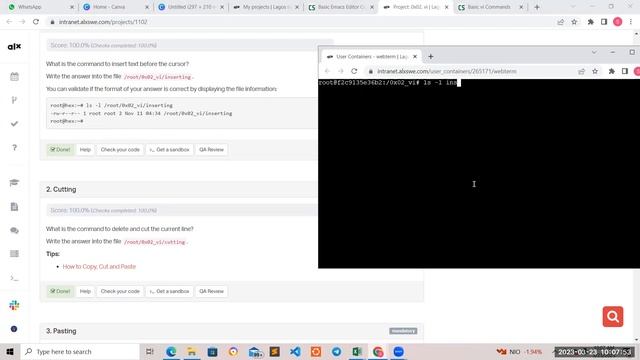This screenshot has height=360, width=640.
Task: Toggle the side panel icon in main browser
Action: pos(604,22)
